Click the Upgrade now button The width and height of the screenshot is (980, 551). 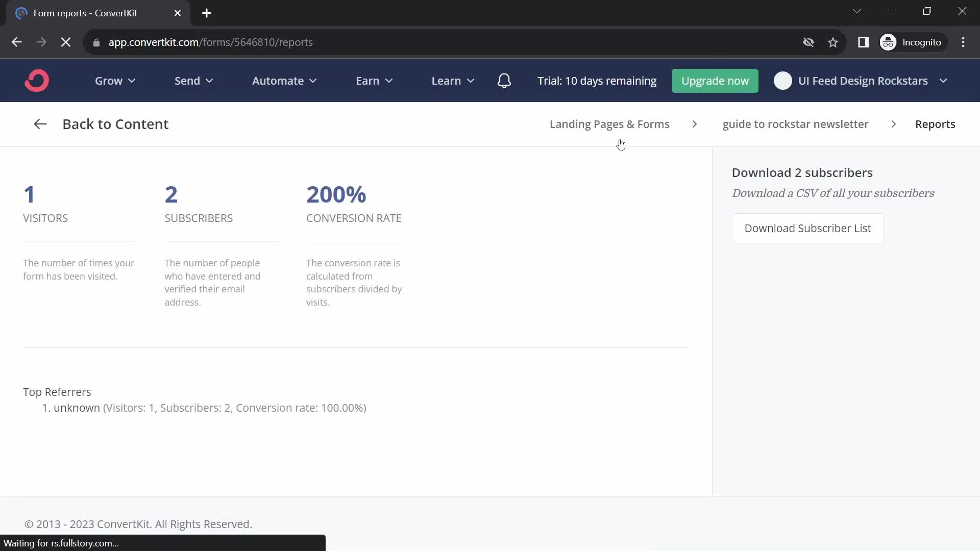tap(715, 81)
